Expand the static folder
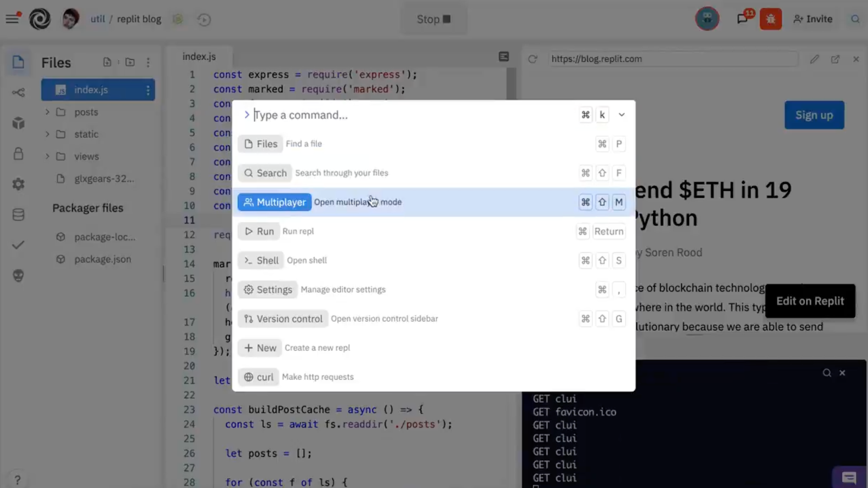 [47, 134]
